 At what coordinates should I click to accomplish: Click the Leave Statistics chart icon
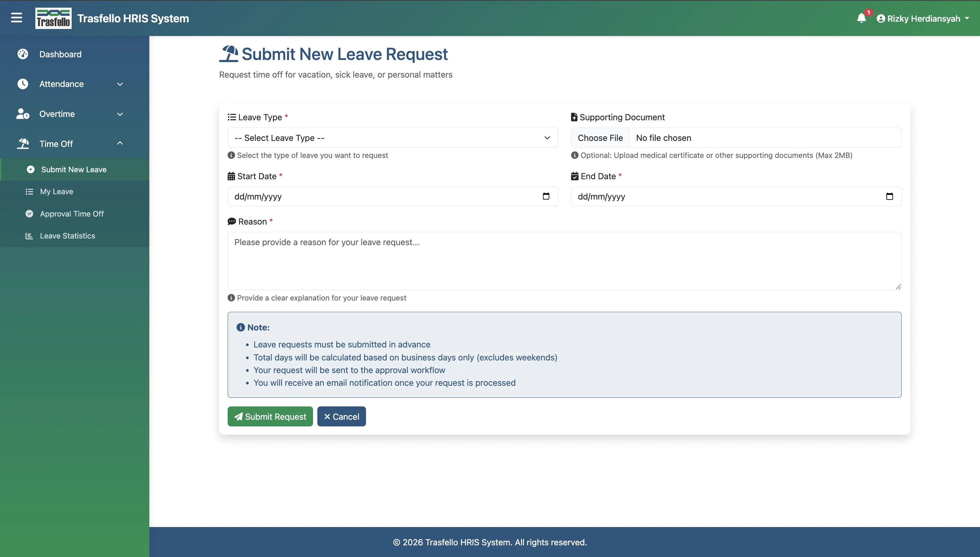[x=29, y=236]
